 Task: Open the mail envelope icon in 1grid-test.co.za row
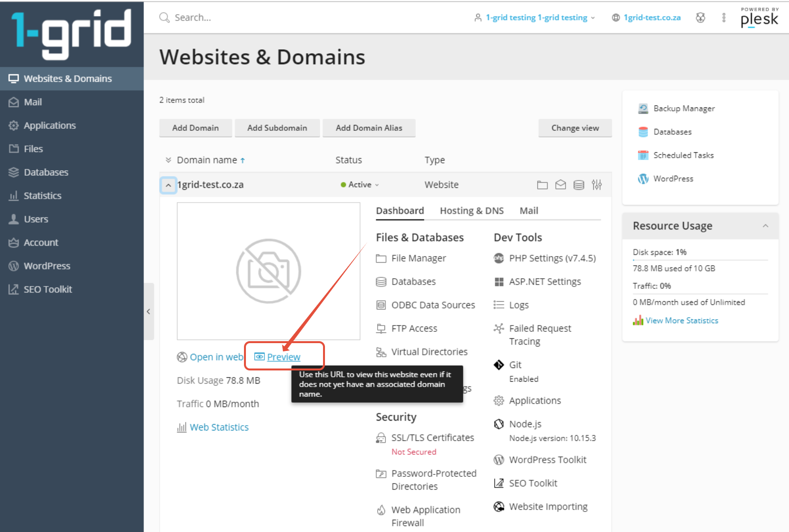561,185
